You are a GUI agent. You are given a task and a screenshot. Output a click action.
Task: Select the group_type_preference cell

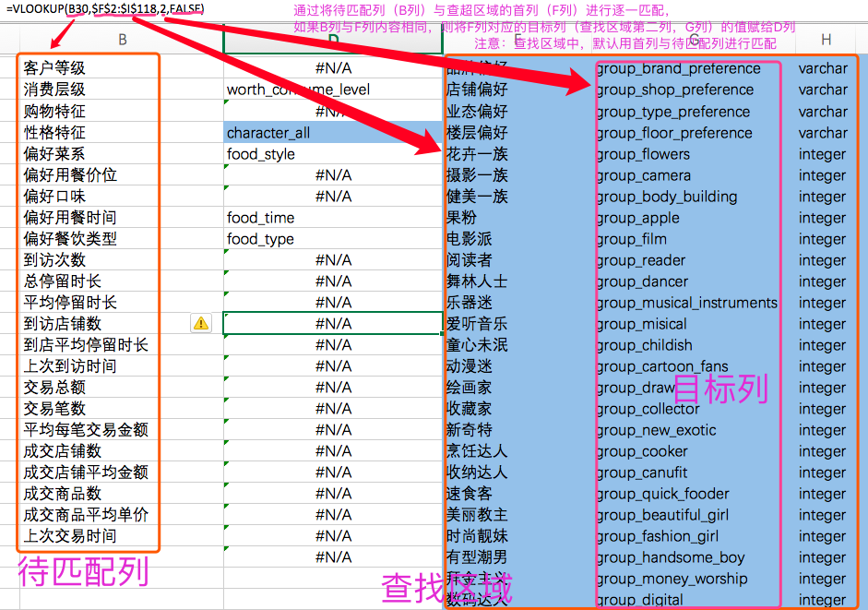(689, 111)
